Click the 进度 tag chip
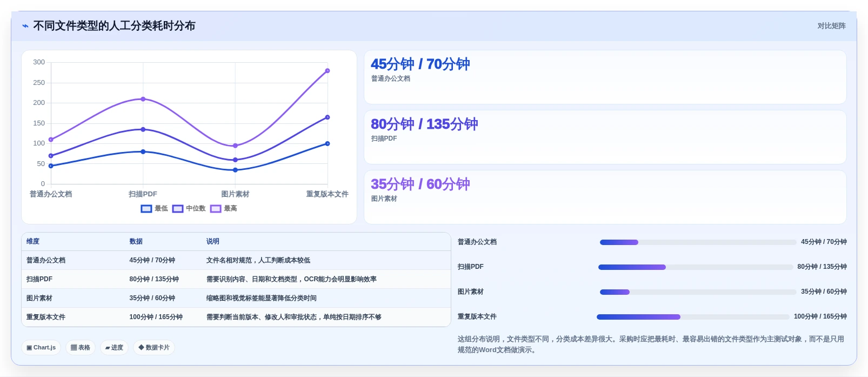The height and width of the screenshot is (377, 868). pos(114,348)
